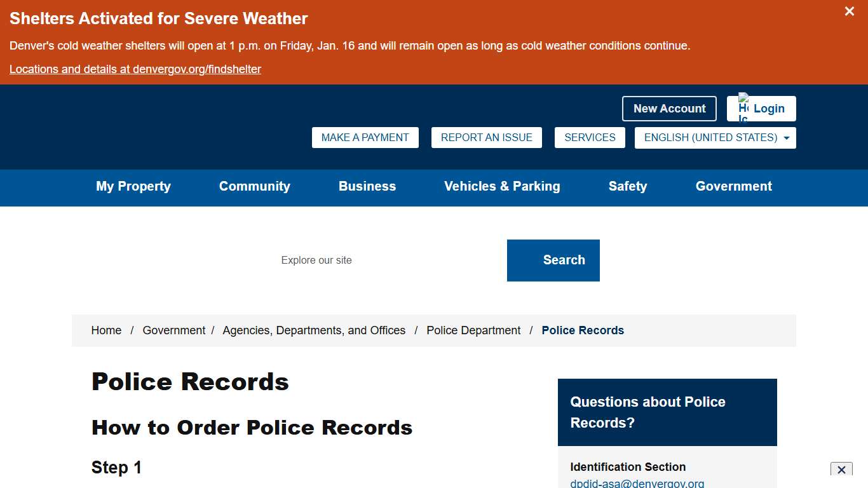Open the Safety navigation menu
This screenshot has width=868, height=488.
tap(627, 186)
